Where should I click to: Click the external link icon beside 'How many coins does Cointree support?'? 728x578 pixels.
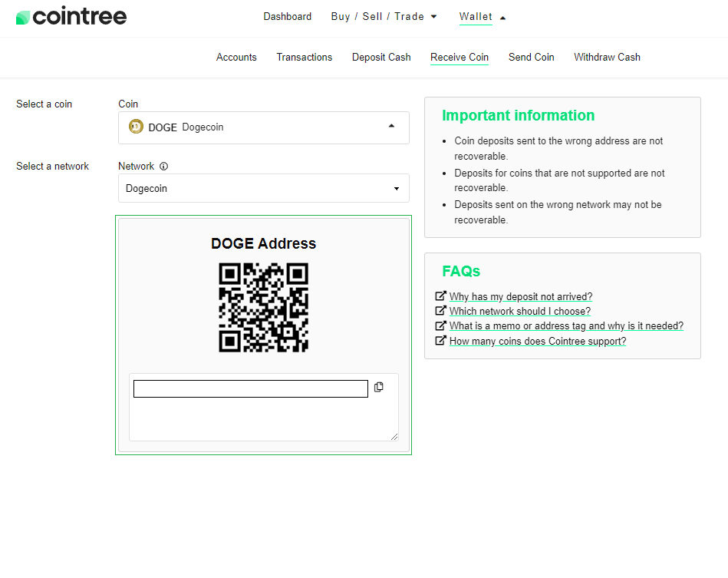440,341
